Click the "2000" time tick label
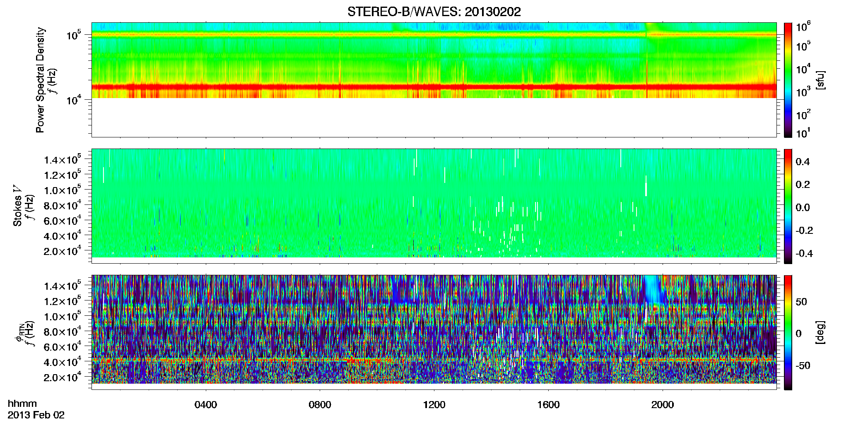Viewport: 868px width, 447px height. pos(663,405)
